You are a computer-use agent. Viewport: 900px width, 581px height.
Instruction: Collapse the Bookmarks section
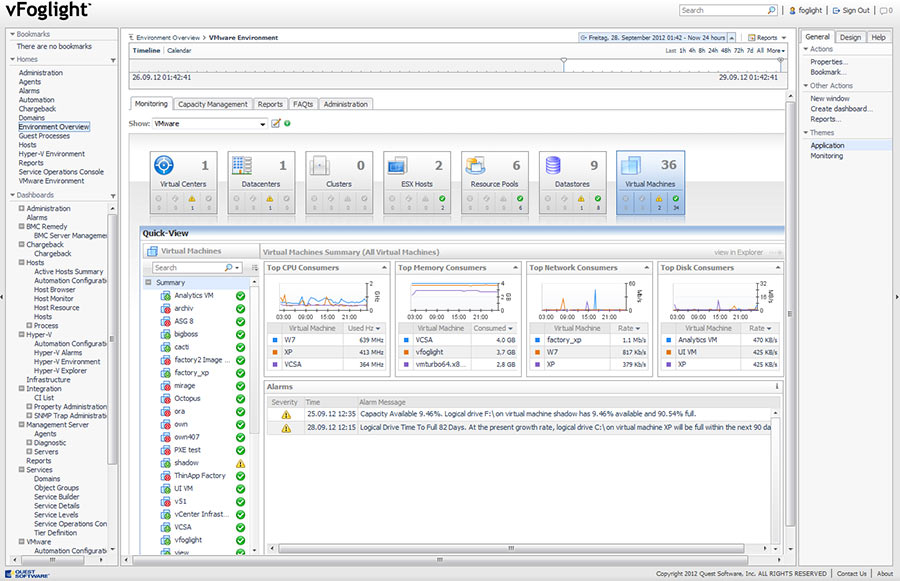click(x=13, y=34)
